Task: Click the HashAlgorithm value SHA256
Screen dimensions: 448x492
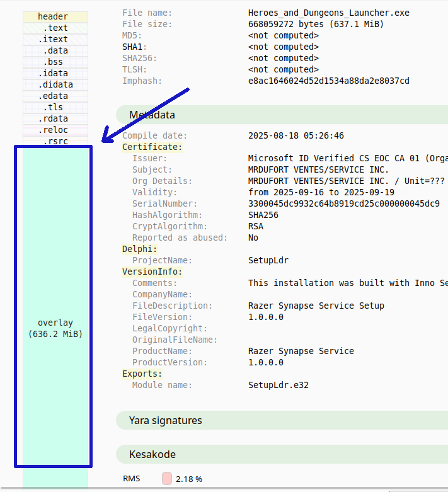Action: [x=263, y=215]
